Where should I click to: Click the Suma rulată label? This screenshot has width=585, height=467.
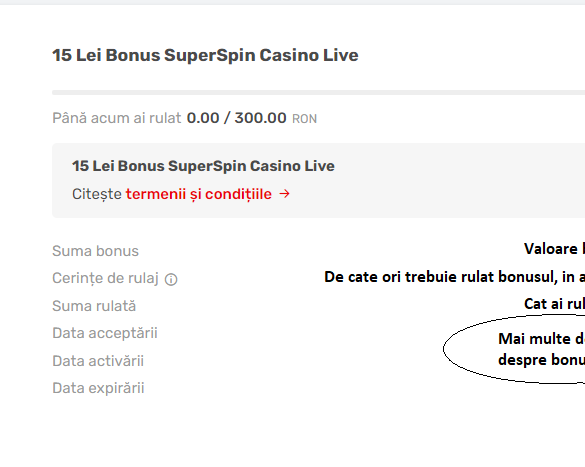click(94, 306)
